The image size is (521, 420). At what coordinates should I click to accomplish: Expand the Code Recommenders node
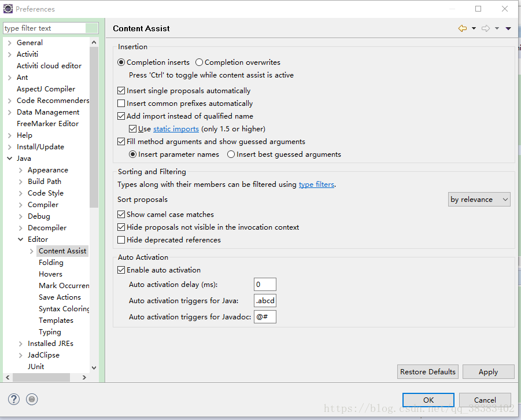point(10,101)
